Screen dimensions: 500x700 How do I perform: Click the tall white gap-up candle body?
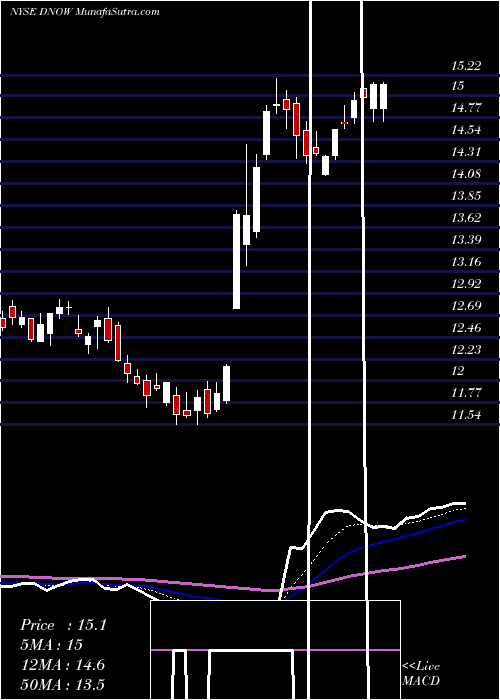[x=236, y=261]
